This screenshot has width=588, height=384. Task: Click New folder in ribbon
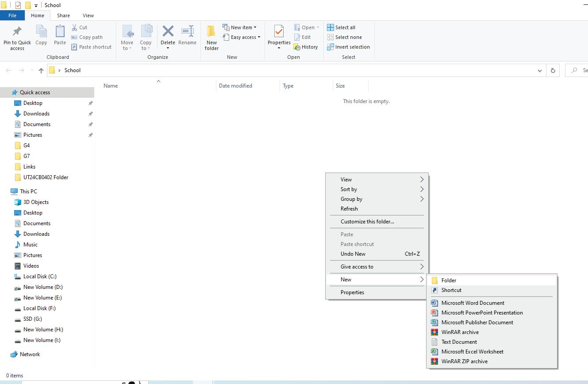[x=211, y=38]
